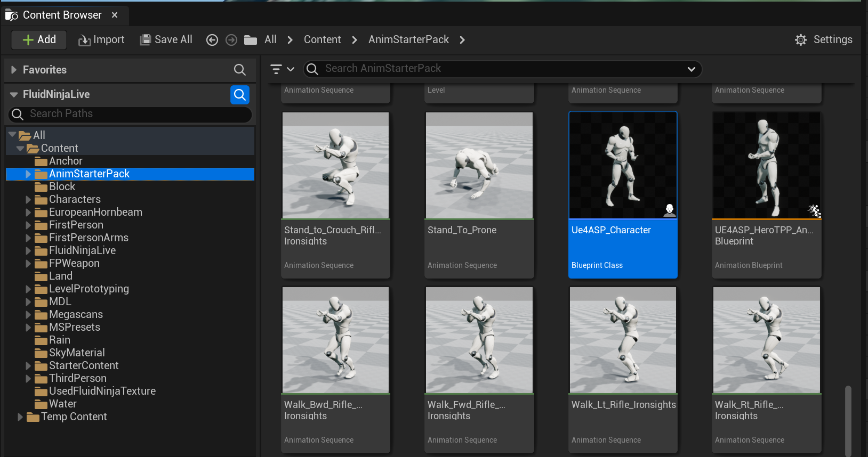Close the Content Browser tab
Screen dimensions: 868x457
click(x=115, y=15)
